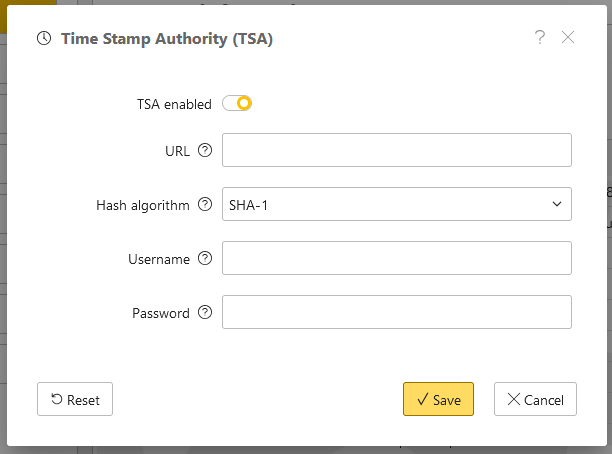Focus the URL text field
612x454 pixels.
pos(396,150)
